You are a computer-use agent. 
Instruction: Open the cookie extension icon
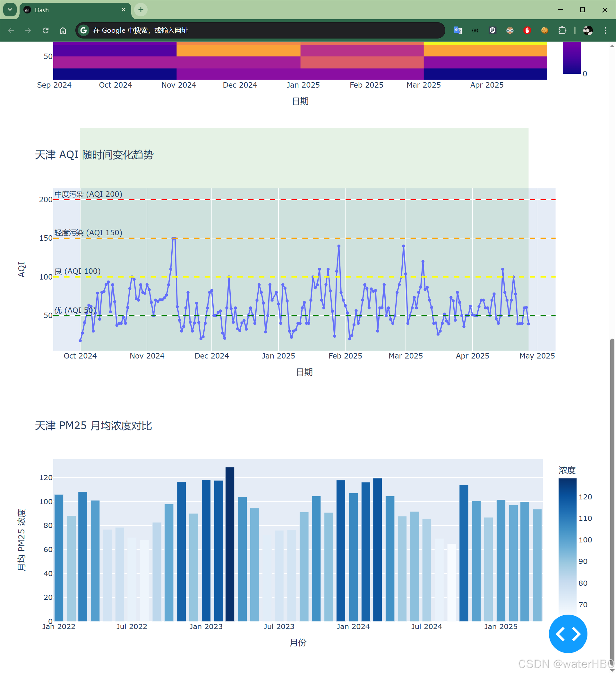[x=544, y=30]
